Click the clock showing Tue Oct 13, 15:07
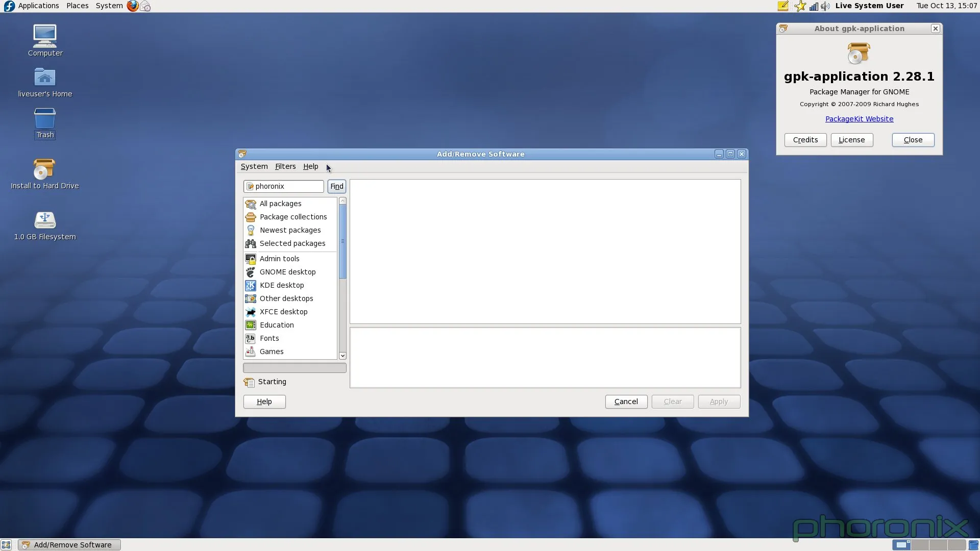Screen dimensions: 980x551 click(946, 6)
